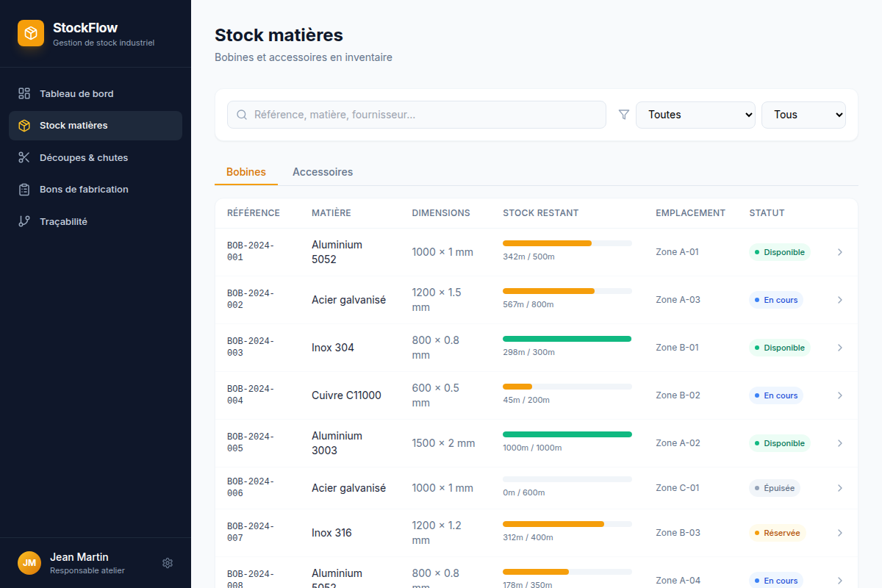Click the empty 0m / 600m stock bar
Viewport: 882px width, 588px height.
tap(567, 479)
